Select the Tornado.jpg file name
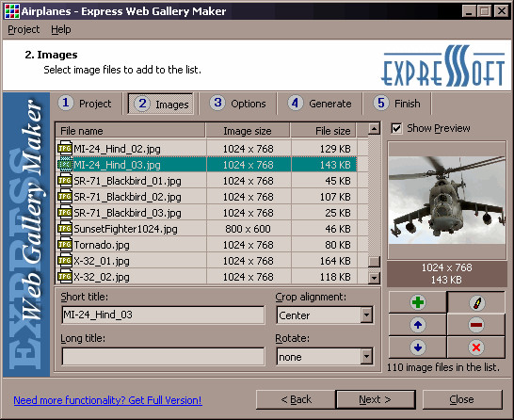This screenshot has width=514, height=420. 102,245
